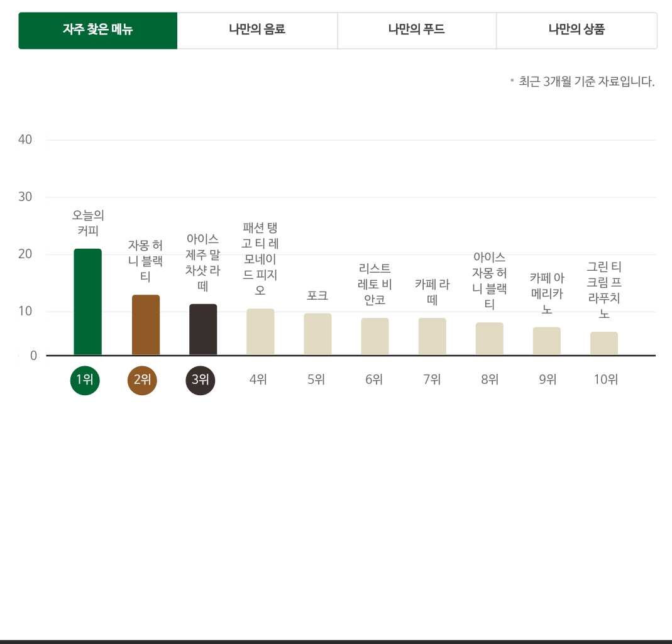Switch to the 나만의 음료 tab
672x644 pixels.
(257, 30)
